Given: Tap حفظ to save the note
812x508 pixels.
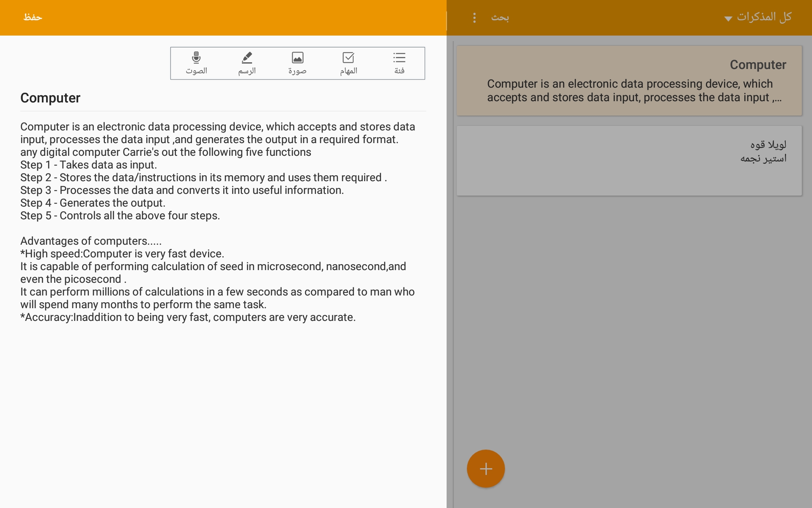Looking at the screenshot, I should [33, 17].
